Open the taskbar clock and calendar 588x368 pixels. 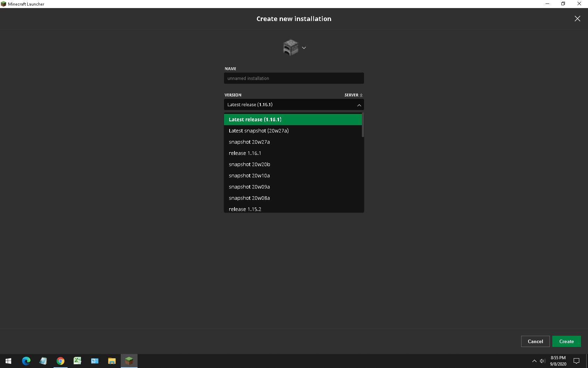click(x=558, y=361)
